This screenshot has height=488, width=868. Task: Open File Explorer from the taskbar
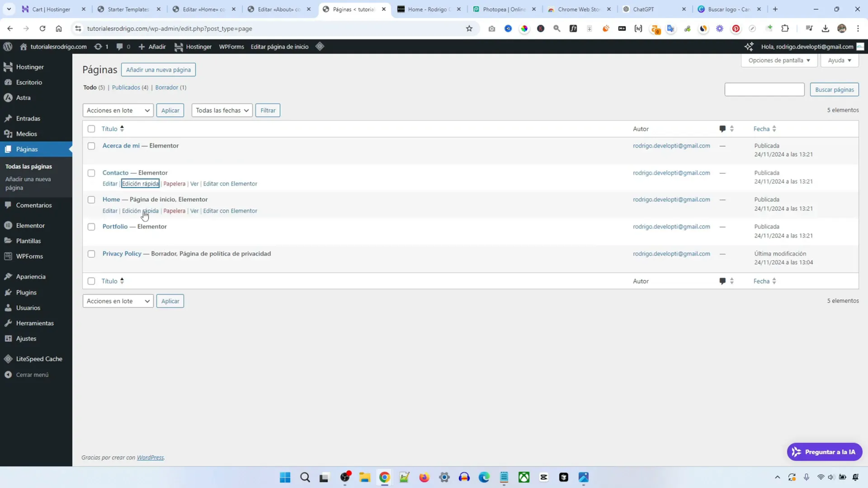point(365,477)
